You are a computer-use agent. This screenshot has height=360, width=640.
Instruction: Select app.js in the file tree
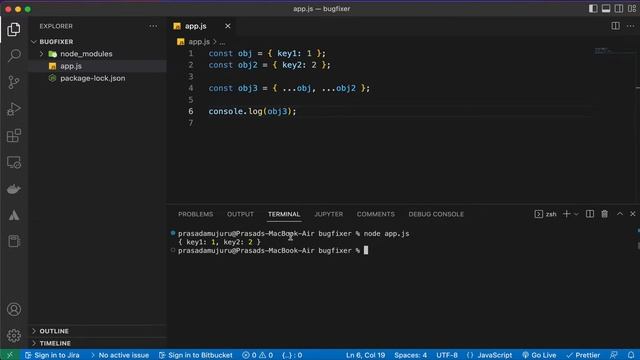97,66
